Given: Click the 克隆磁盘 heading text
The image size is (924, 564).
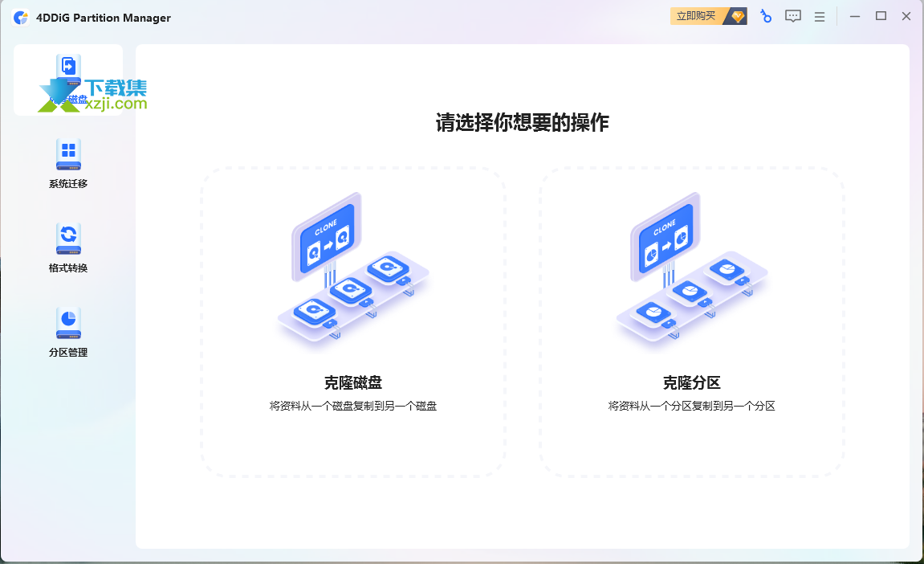Looking at the screenshot, I should (353, 383).
